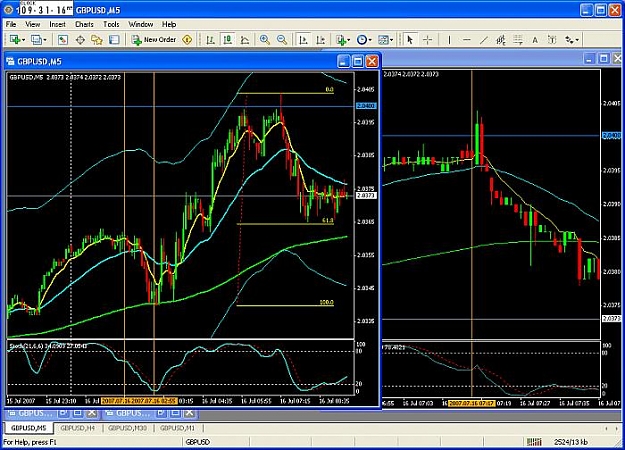Select the Equidistant Channel tool
Image resolution: width=625 pixels, height=450 pixels.
501,40
